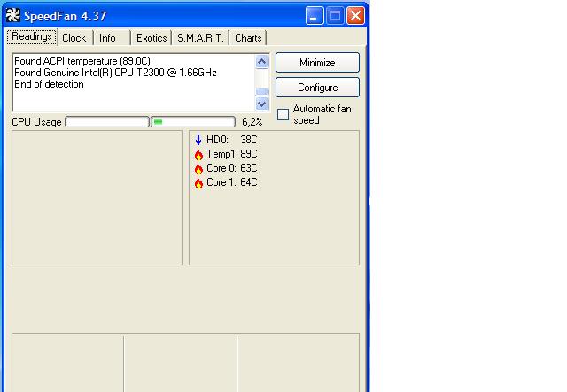Click the CPU Usage label
Image resolution: width=567 pixels, height=392 pixels.
[x=36, y=122]
